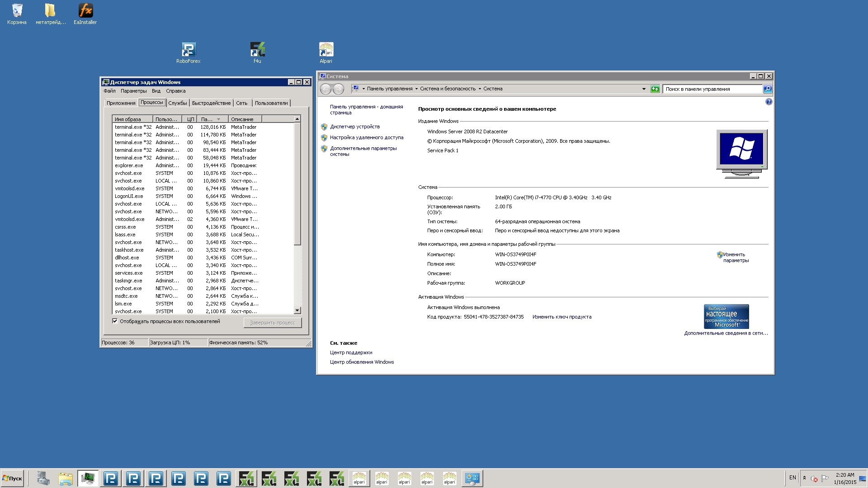Refresh the Система control panel page

coord(655,89)
